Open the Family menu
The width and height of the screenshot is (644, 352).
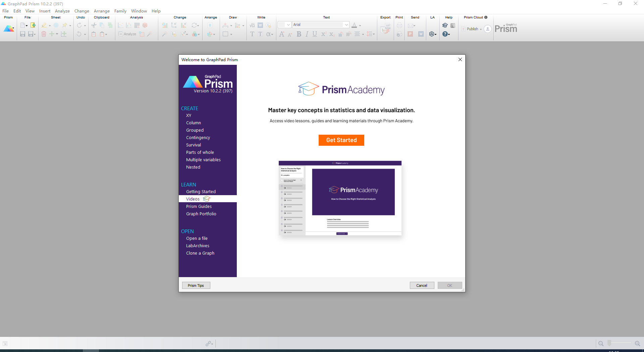click(120, 11)
